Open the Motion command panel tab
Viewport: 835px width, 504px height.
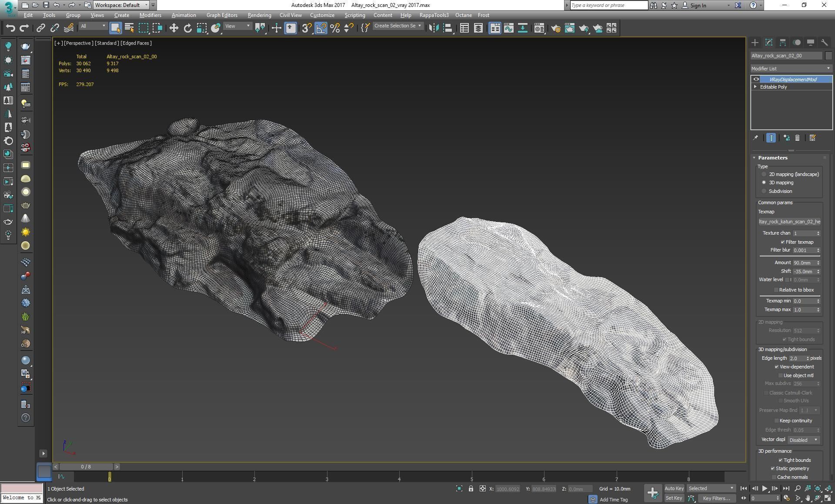point(797,43)
